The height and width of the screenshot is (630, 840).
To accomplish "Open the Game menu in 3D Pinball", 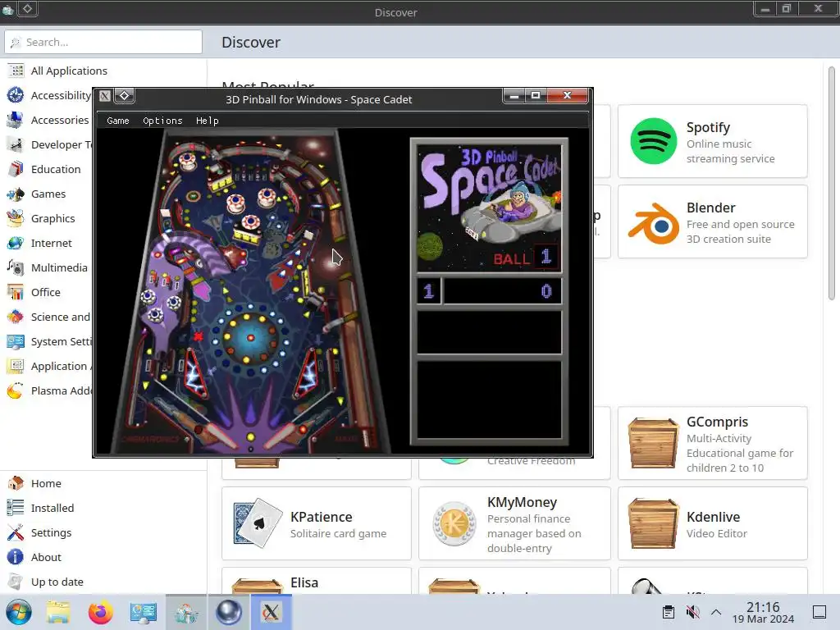I will coord(118,121).
